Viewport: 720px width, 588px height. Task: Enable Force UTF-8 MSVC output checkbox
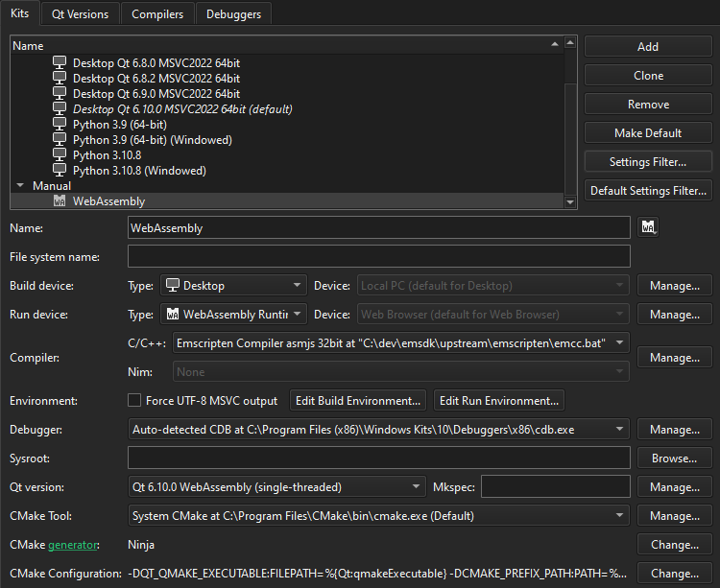(x=134, y=401)
